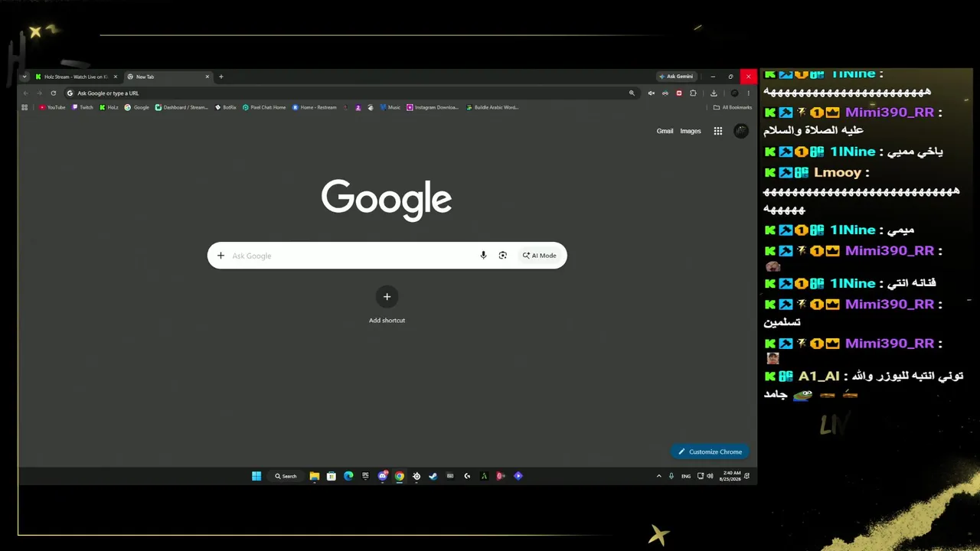Close the Holz Stream tab
980x551 pixels.
[x=116, y=77]
